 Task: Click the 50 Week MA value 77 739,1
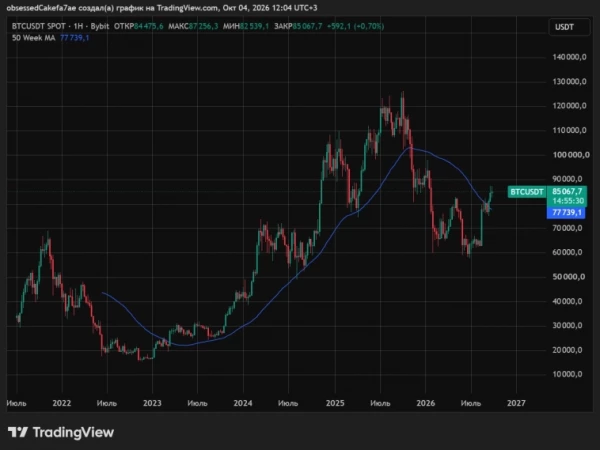(x=75, y=38)
